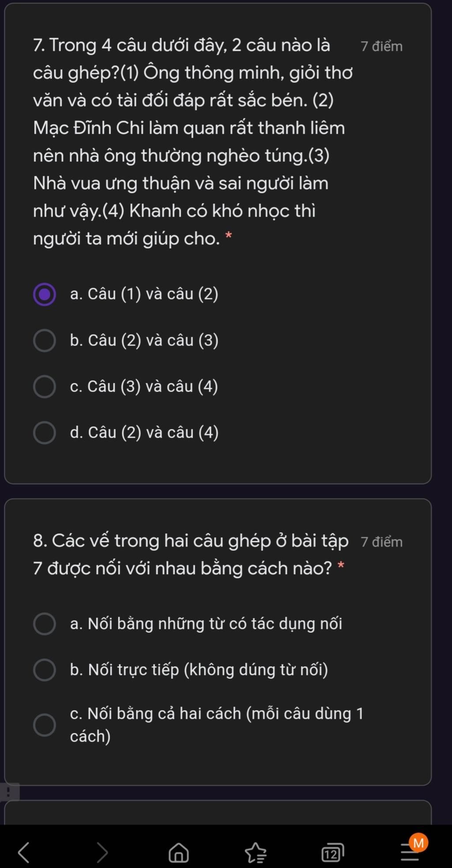
Task: Choose radio option d. Câu (2) và câu (4)
Action: [45, 432]
